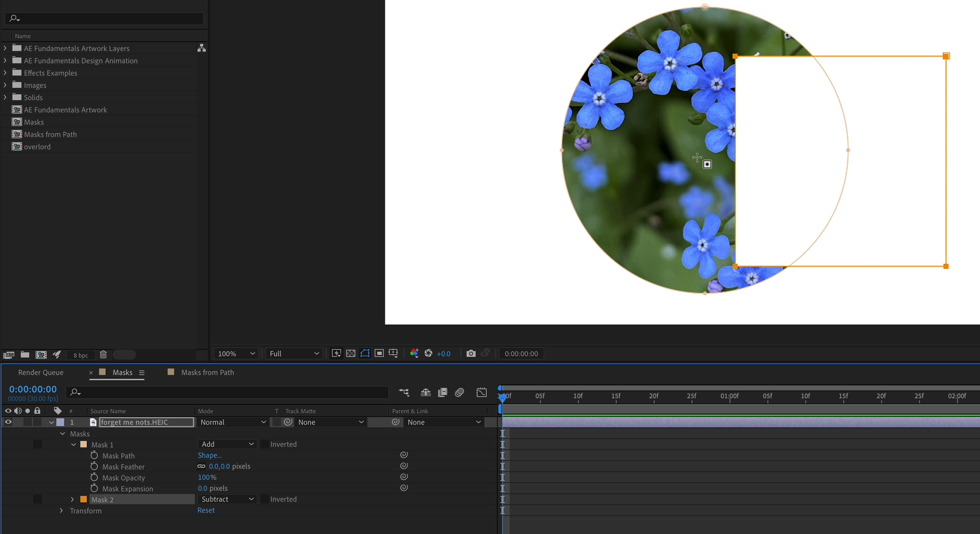Image resolution: width=980 pixels, height=534 pixels.
Task: Enable Motion Blur for the composition
Action: coord(460,392)
